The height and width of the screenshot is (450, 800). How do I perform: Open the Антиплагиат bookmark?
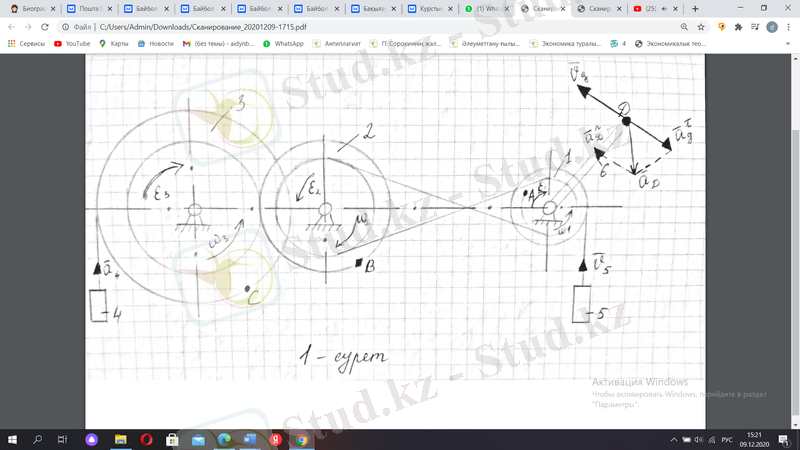pyautogui.click(x=337, y=44)
